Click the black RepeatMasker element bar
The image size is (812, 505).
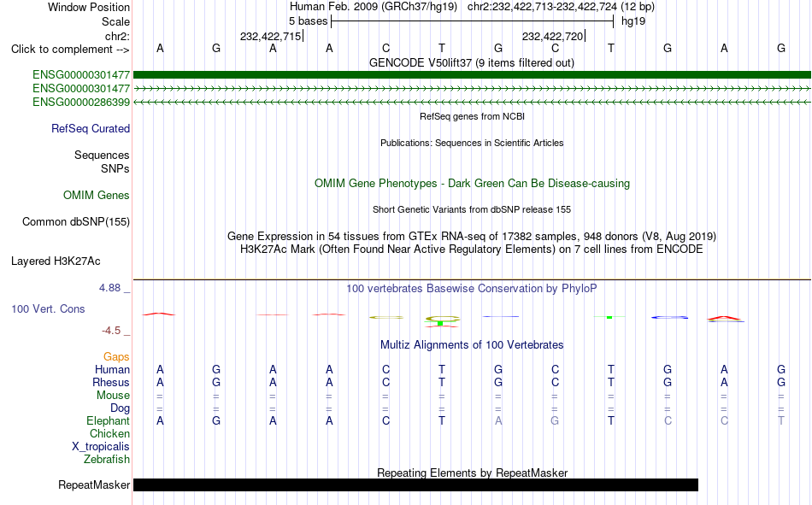(x=416, y=484)
